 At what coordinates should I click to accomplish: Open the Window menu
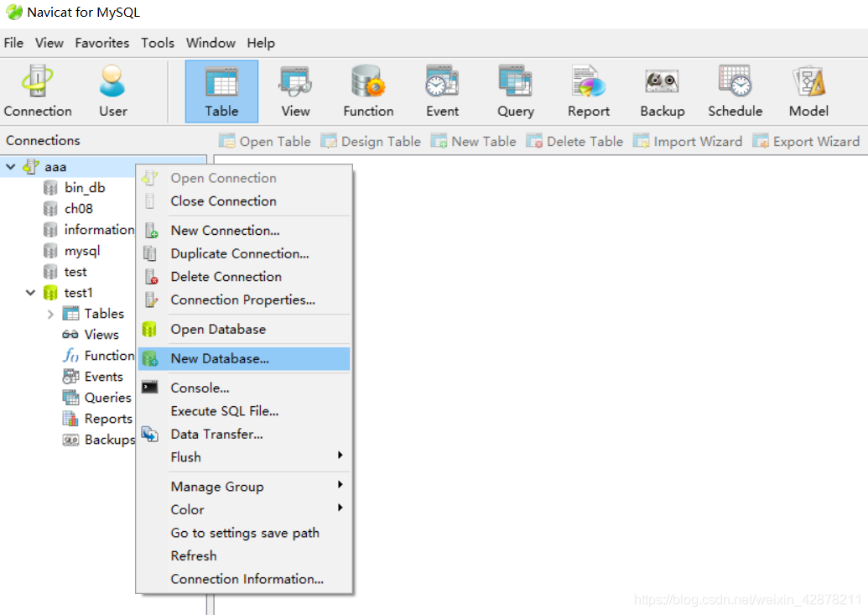click(211, 43)
